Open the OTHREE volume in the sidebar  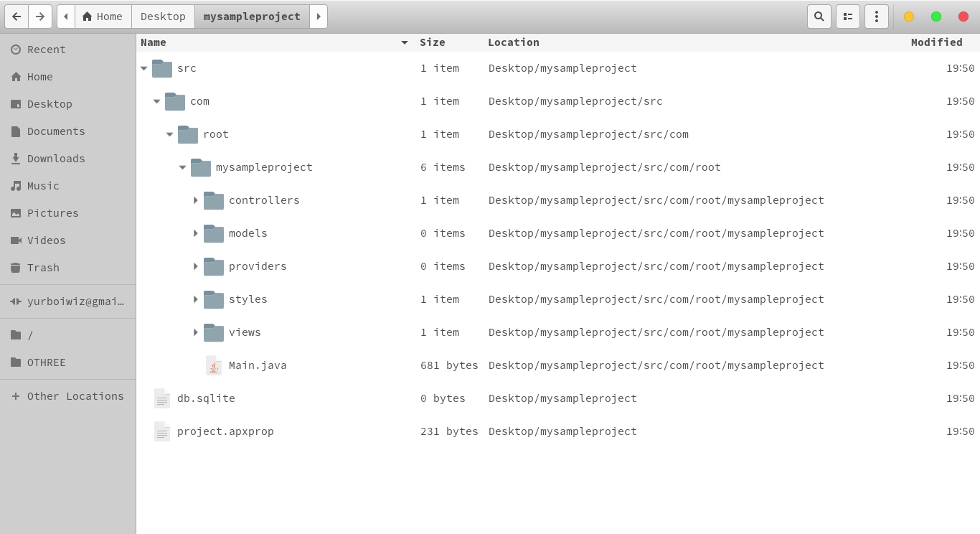coord(68,362)
